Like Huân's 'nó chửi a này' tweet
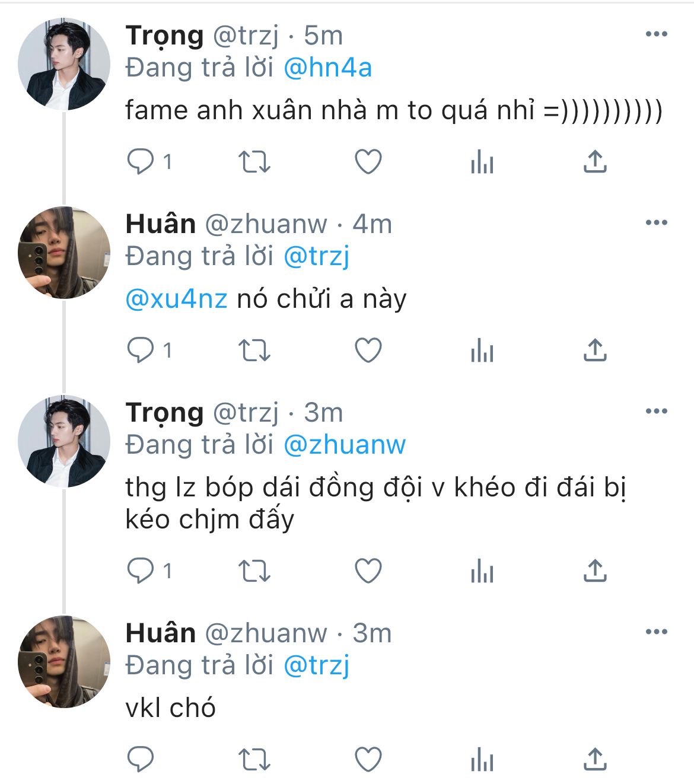The image size is (694, 784). (368, 350)
